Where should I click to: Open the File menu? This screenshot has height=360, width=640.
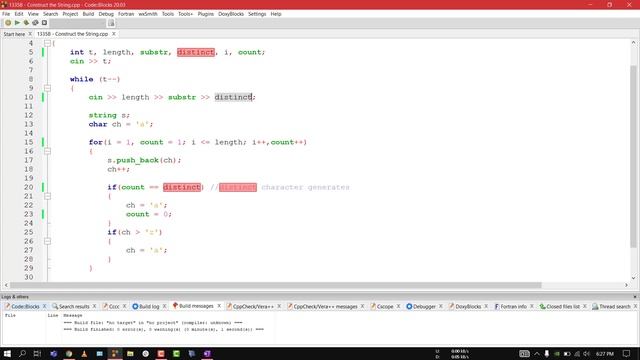click(x=6, y=14)
